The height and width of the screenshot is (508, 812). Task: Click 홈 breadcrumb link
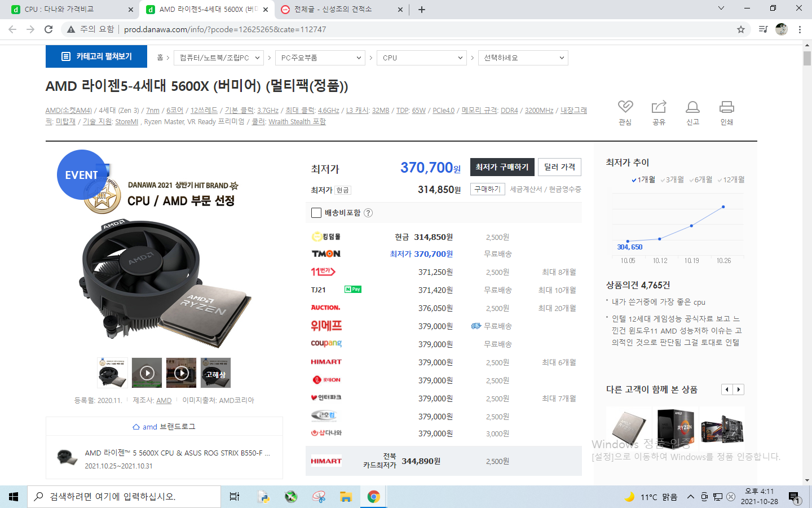[160, 58]
